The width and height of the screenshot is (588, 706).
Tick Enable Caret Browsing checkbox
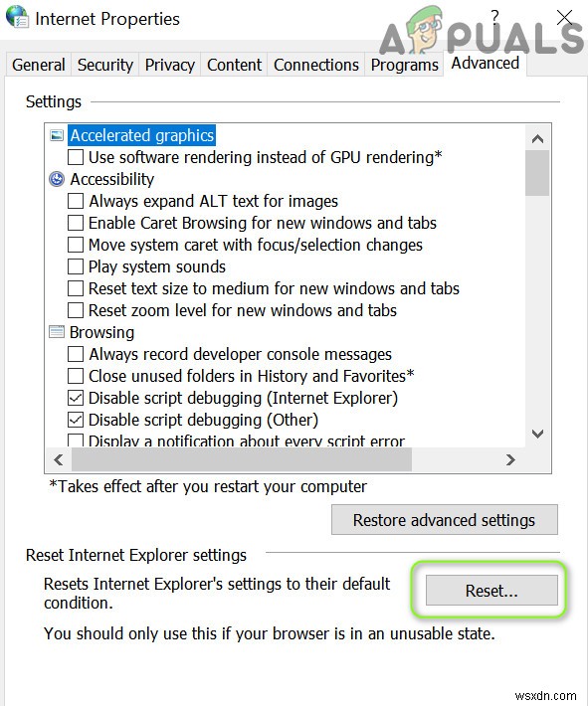point(76,223)
